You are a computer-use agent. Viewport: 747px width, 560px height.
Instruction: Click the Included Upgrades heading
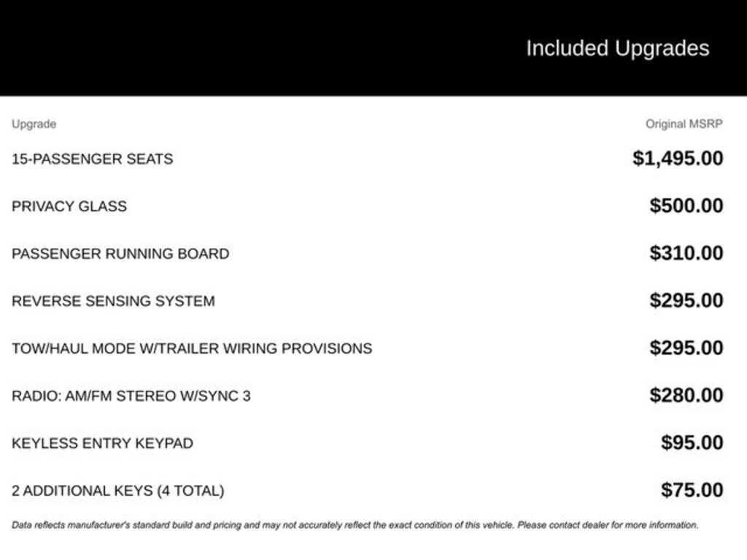[x=617, y=48]
